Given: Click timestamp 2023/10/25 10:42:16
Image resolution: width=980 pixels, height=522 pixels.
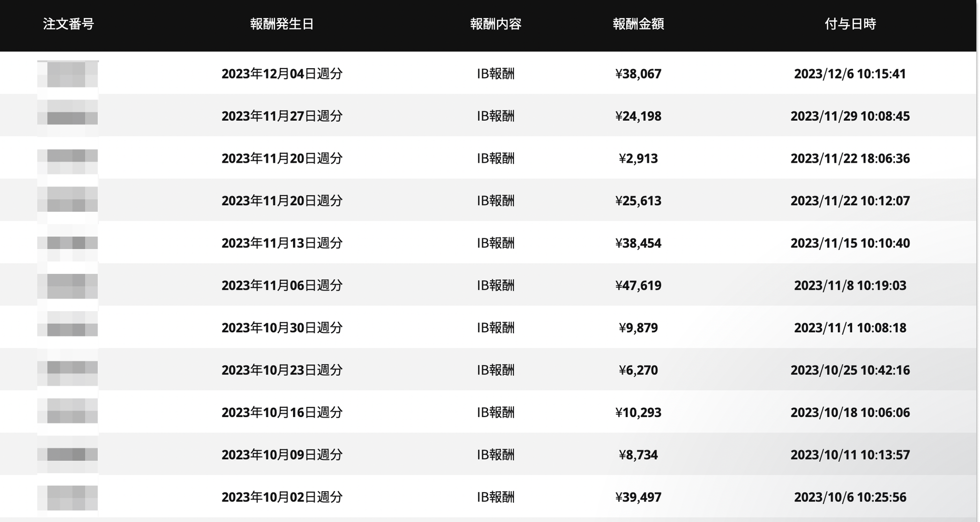Looking at the screenshot, I should tap(850, 370).
